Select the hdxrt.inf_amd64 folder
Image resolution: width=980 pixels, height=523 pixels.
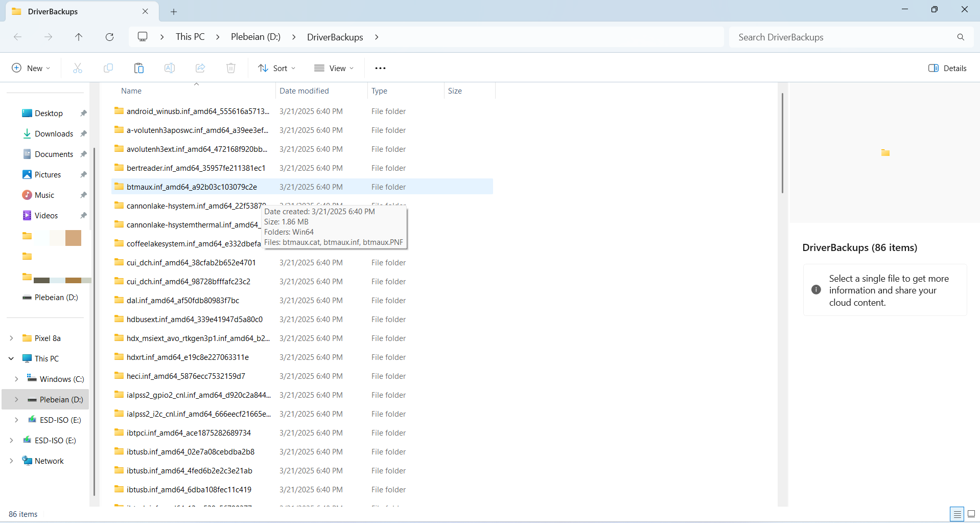click(188, 357)
